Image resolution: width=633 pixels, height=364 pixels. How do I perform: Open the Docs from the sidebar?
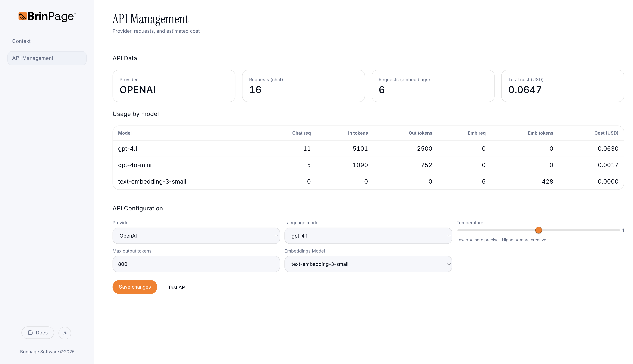[x=38, y=333]
